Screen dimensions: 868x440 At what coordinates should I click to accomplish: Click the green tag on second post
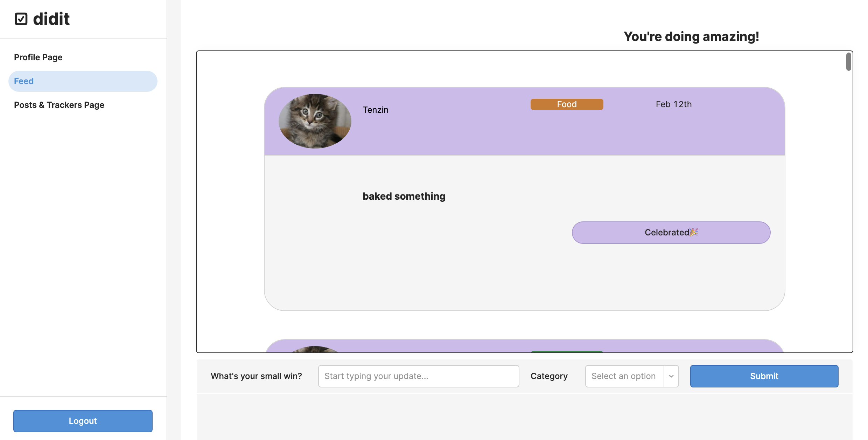click(566, 351)
